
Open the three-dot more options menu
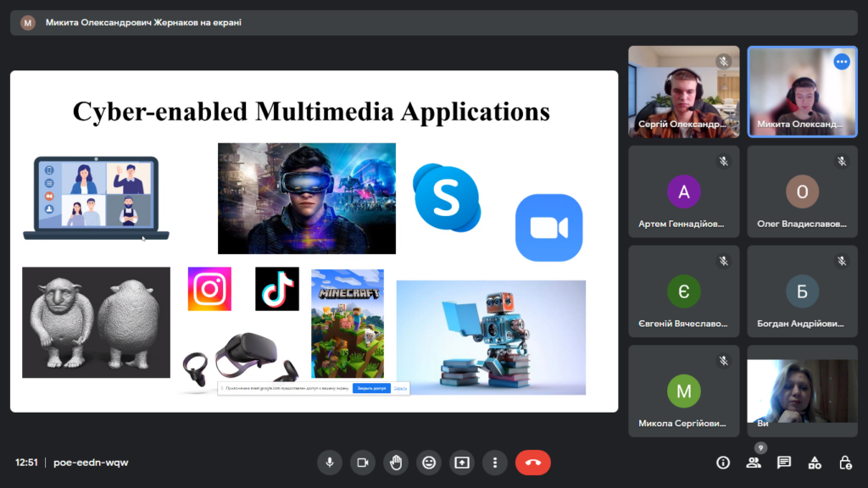click(495, 463)
